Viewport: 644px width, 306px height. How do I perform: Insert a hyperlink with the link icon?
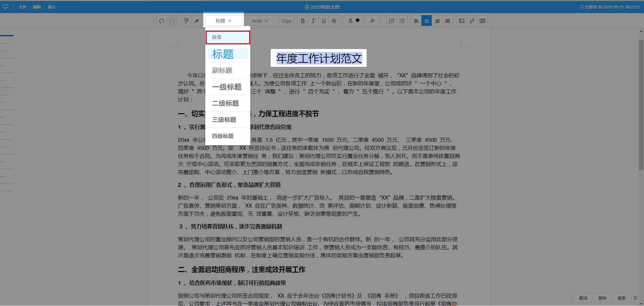(x=472, y=21)
